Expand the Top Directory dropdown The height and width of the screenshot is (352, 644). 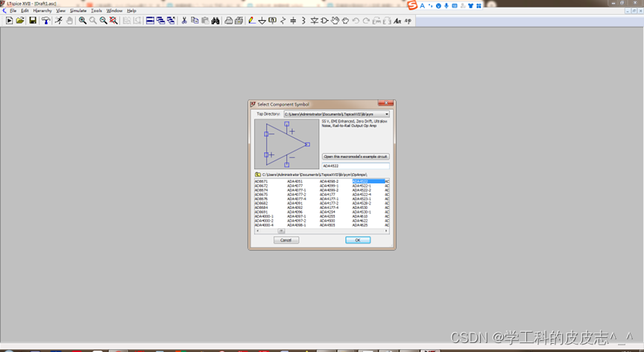(387, 114)
